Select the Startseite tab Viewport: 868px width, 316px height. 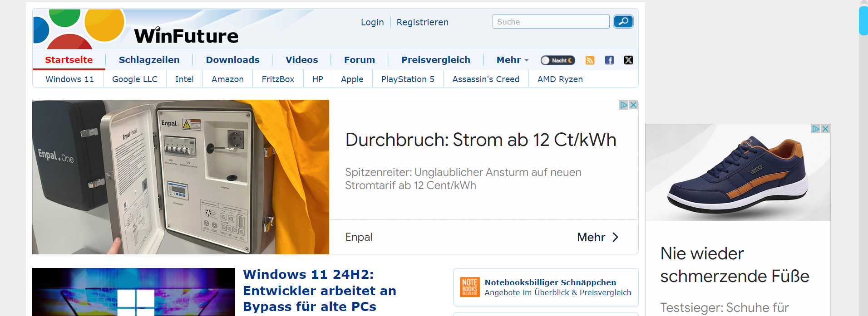[69, 60]
